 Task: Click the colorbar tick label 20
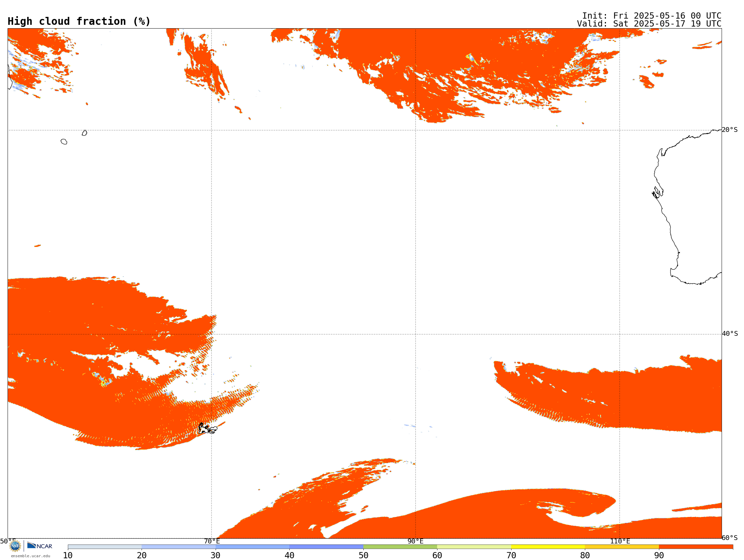pos(142,555)
